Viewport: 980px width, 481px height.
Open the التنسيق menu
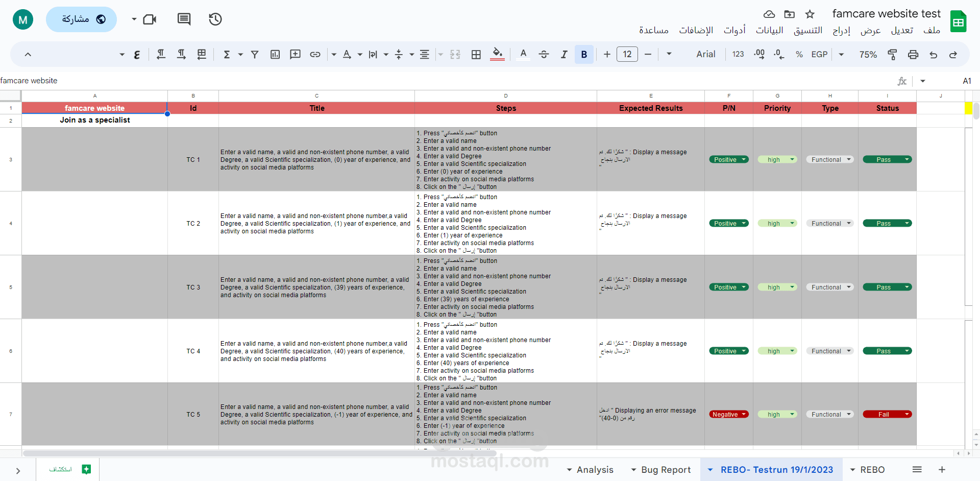point(808,31)
